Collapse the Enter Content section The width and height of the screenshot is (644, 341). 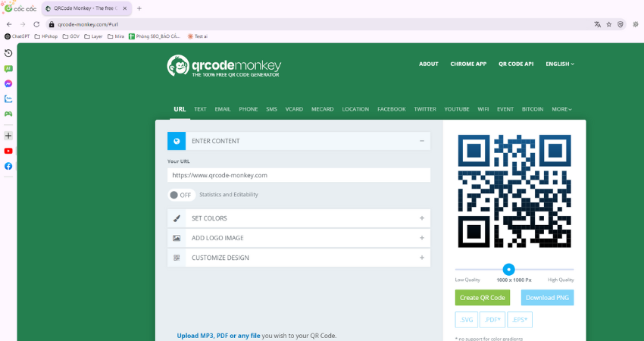pyautogui.click(x=422, y=141)
